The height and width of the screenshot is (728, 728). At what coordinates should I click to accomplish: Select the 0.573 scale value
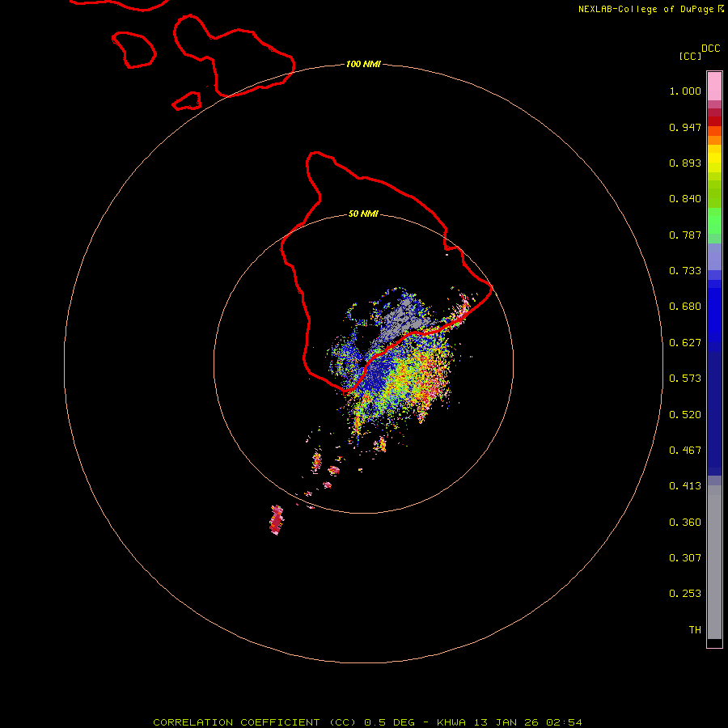pyautogui.click(x=685, y=379)
